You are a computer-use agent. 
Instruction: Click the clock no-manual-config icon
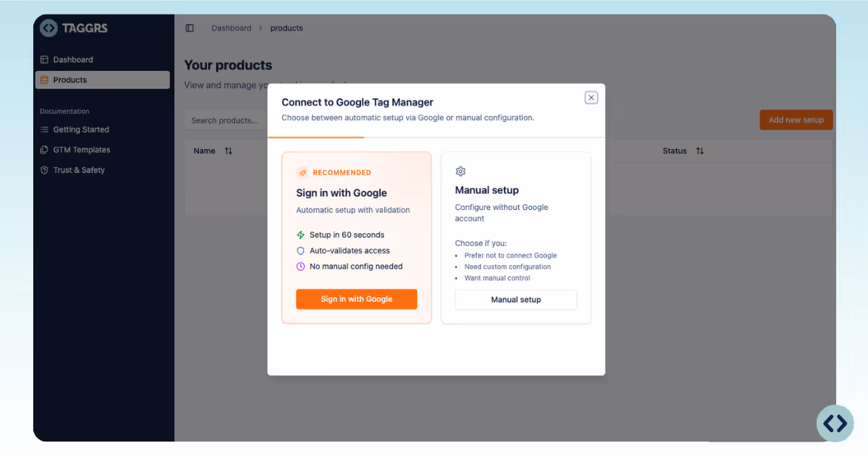pyautogui.click(x=301, y=266)
